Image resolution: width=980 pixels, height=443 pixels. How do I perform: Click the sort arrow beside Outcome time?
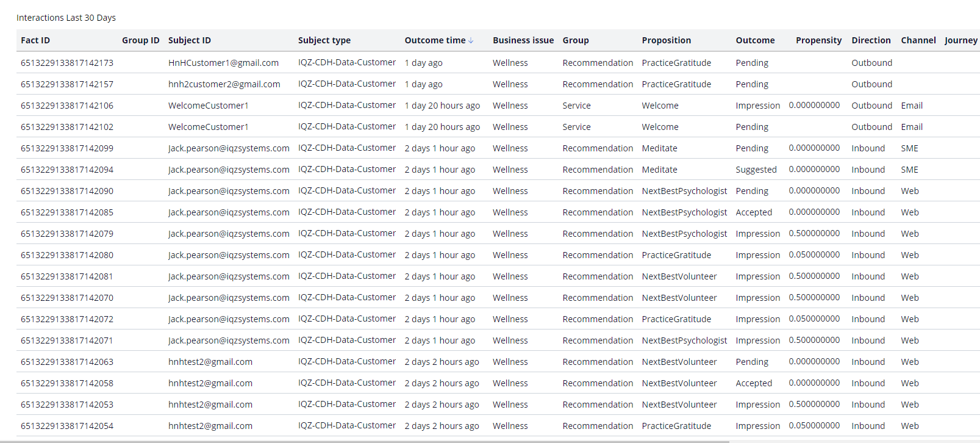pyautogui.click(x=471, y=41)
